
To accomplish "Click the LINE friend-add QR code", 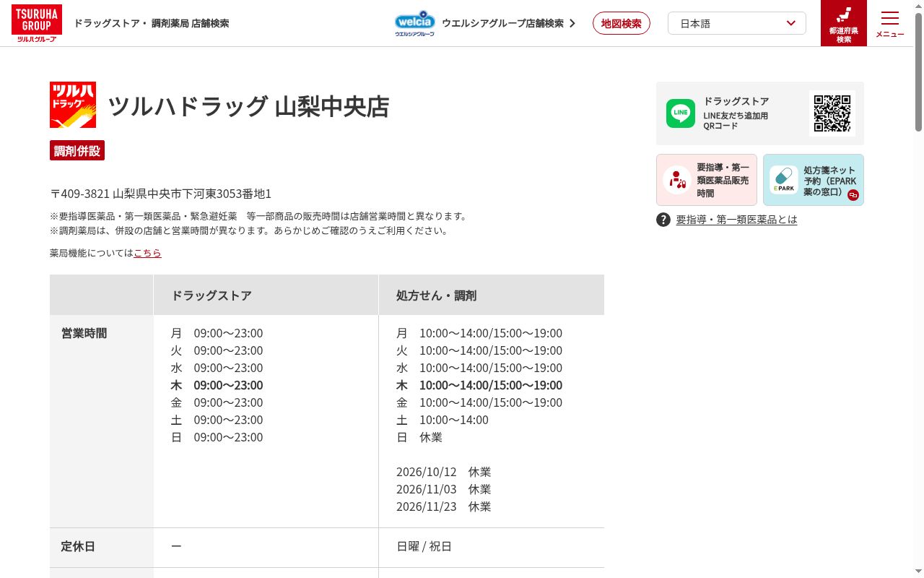I will click(832, 113).
